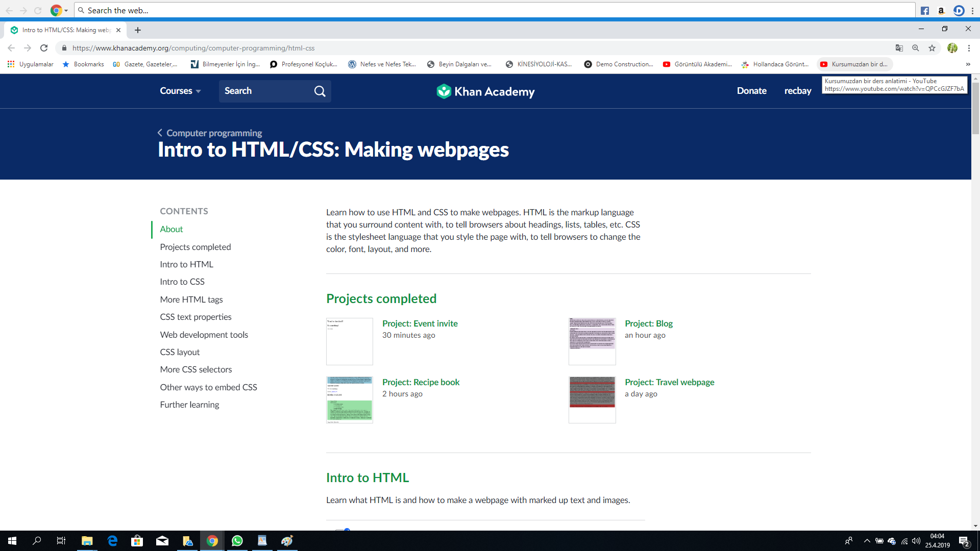Show hidden system tray icons
This screenshot has width=980, height=551.
tap(867, 541)
